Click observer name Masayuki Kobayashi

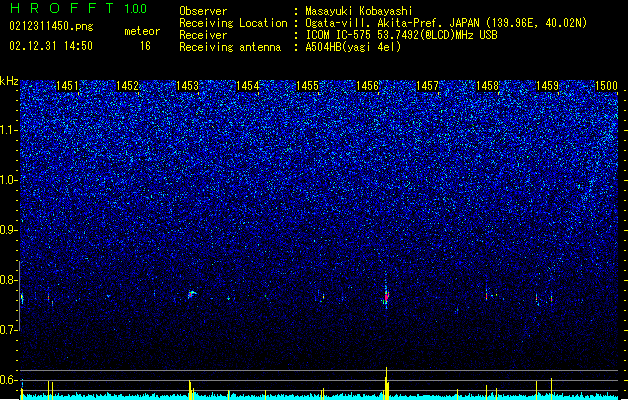tap(359, 11)
